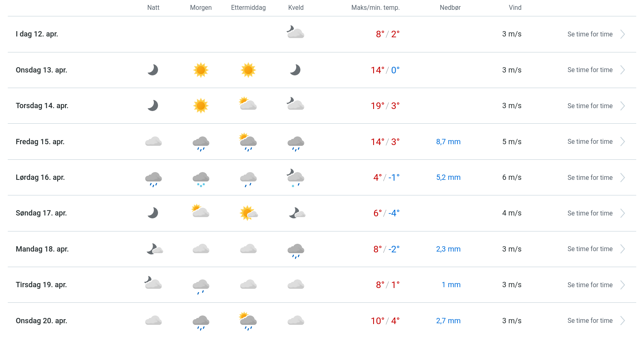
Task: Click Wednesday 20 April afternoon rain icon
Action: pyautogui.click(x=248, y=321)
